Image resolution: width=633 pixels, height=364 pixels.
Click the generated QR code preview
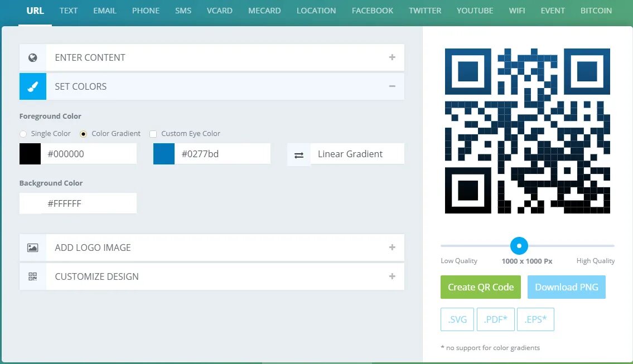(527, 131)
